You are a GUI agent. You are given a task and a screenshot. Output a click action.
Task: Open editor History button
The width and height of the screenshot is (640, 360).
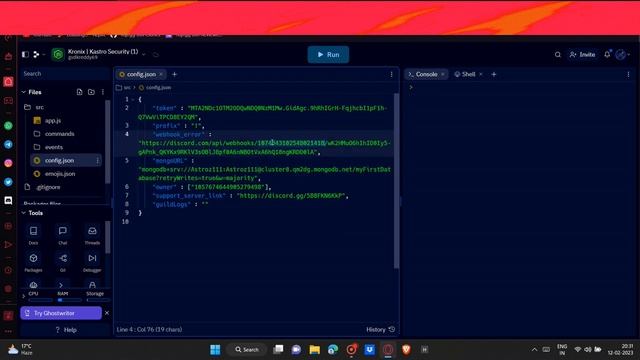tap(380, 329)
